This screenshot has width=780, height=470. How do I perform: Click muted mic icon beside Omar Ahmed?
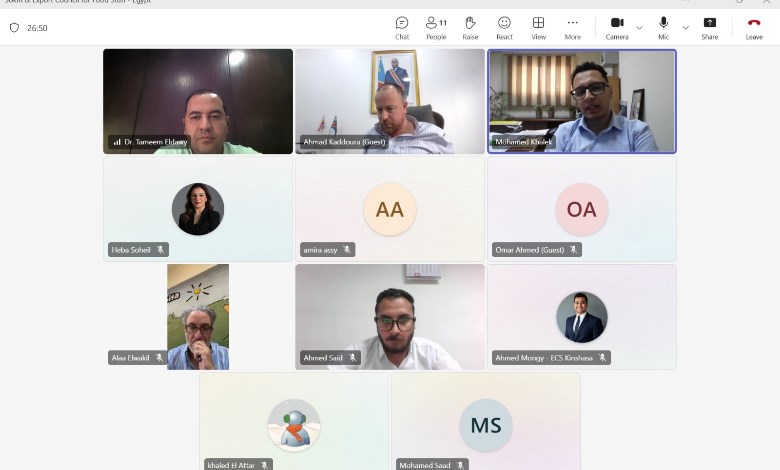click(x=574, y=250)
